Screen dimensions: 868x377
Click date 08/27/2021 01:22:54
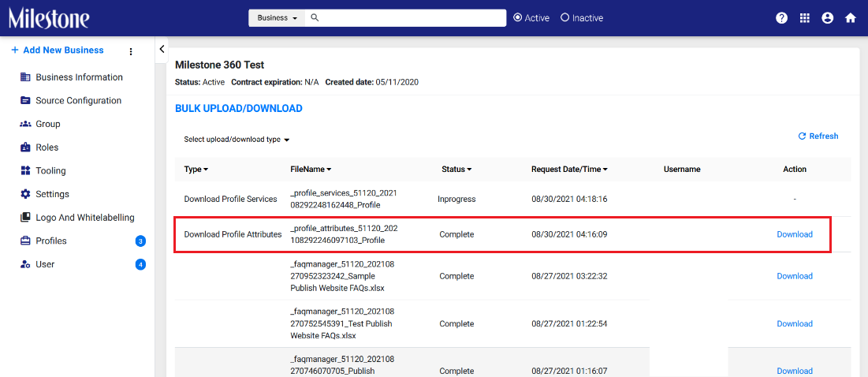point(570,323)
